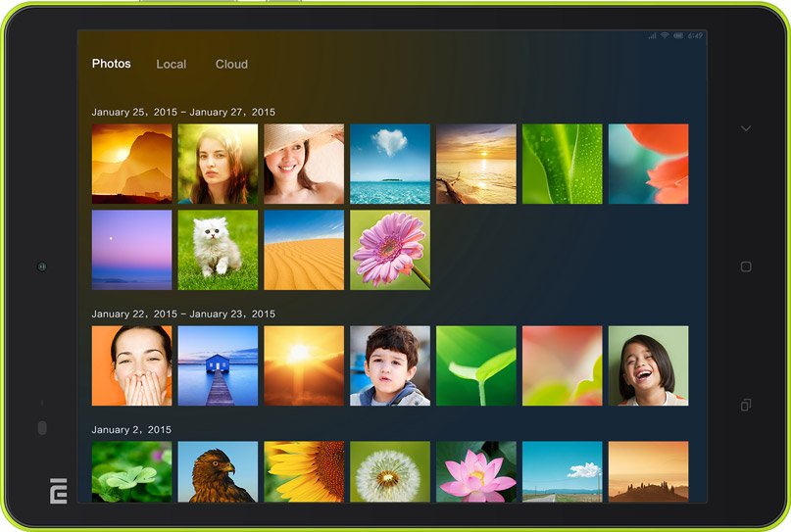
Task: Switch to the Cloud tab
Action: pyautogui.click(x=231, y=65)
